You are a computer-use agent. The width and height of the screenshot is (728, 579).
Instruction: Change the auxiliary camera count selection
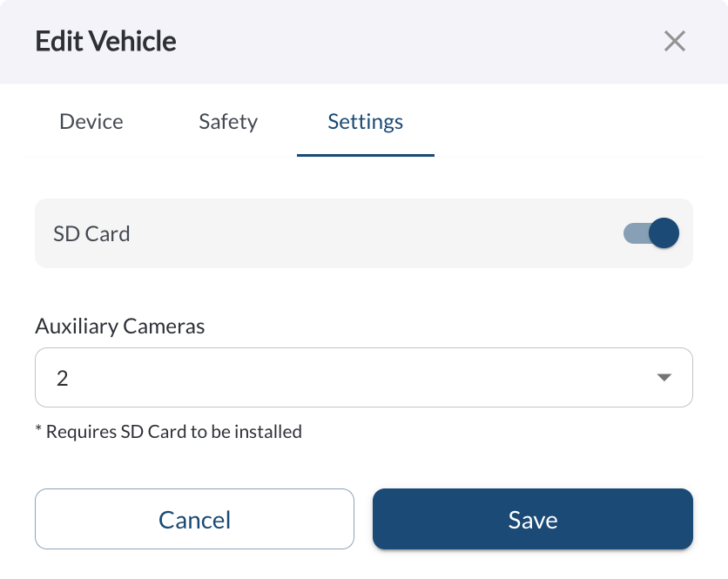coord(364,377)
